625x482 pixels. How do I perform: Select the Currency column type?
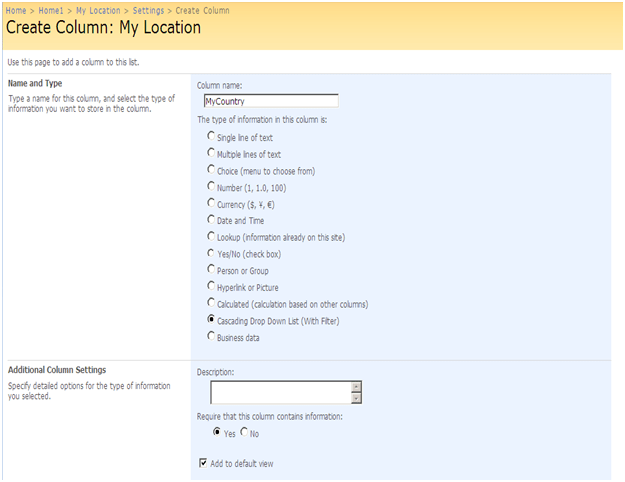click(x=210, y=203)
